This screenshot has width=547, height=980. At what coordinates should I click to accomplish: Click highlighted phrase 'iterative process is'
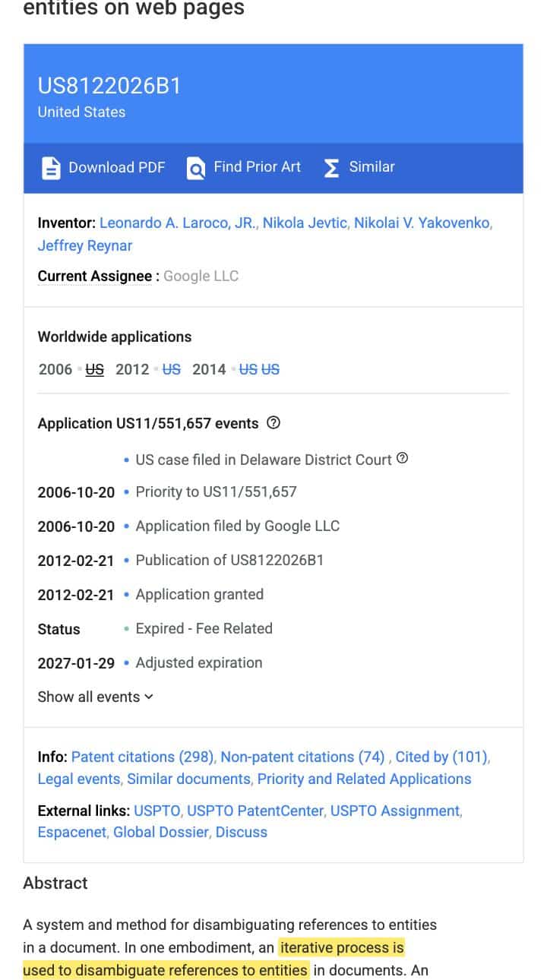click(342, 947)
